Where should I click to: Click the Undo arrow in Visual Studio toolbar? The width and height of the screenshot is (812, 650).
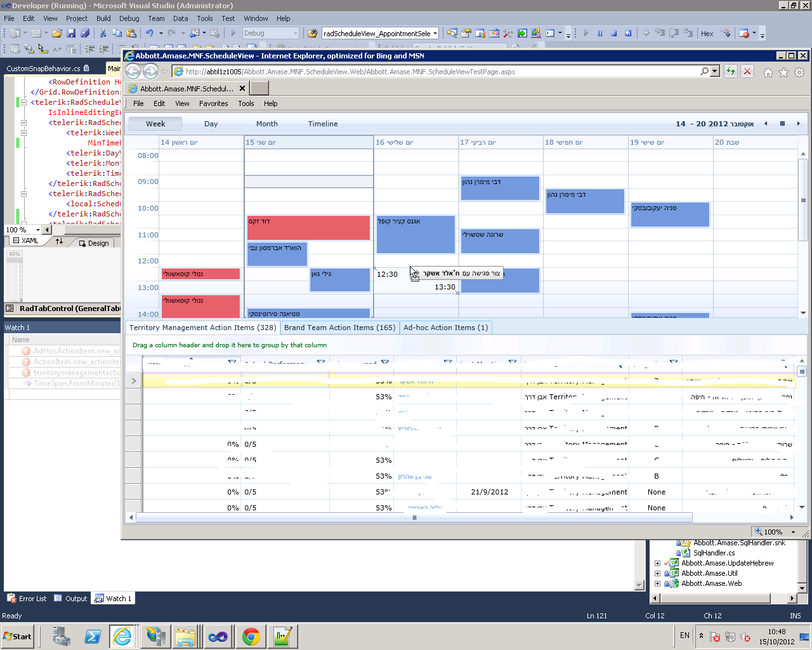[x=150, y=33]
